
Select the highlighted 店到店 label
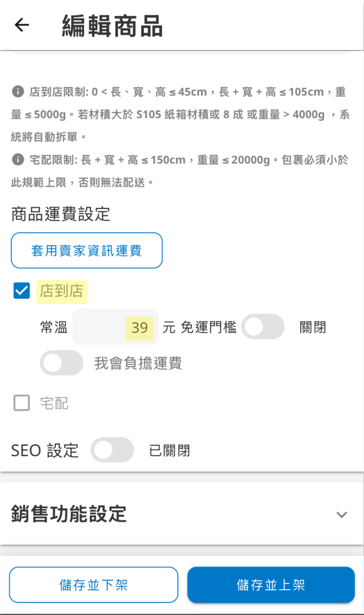coord(62,291)
